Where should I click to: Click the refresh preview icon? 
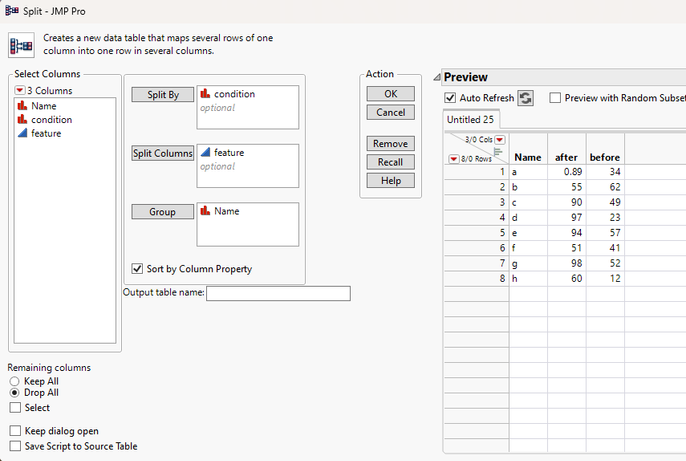[526, 98]
